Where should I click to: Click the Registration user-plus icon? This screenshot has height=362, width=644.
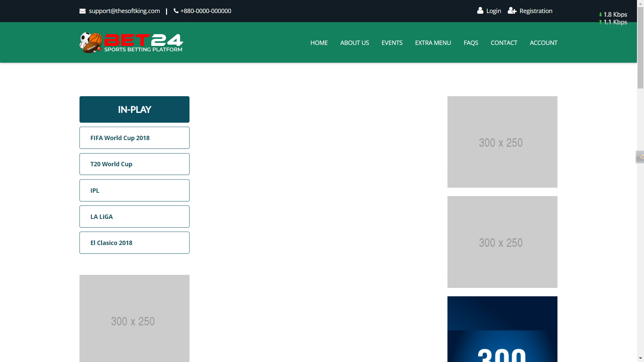pyautogui.click(x=512, y=11)
